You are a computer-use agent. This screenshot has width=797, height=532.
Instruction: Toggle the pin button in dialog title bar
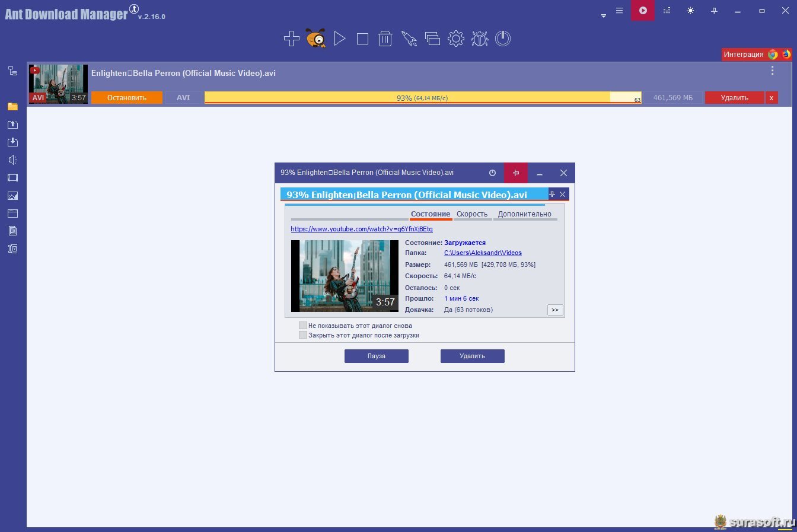click(x=516, y=173)
